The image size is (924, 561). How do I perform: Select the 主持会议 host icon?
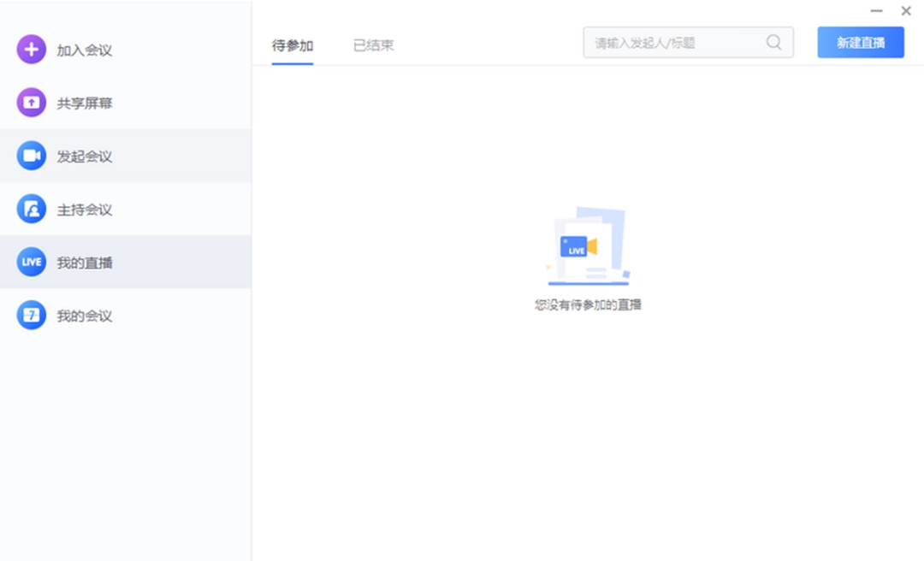pos(31,208)
